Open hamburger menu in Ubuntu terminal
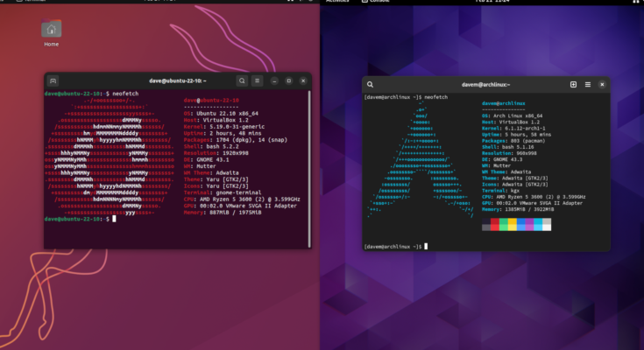Screen dimensions: 644x350 point(258,80)
